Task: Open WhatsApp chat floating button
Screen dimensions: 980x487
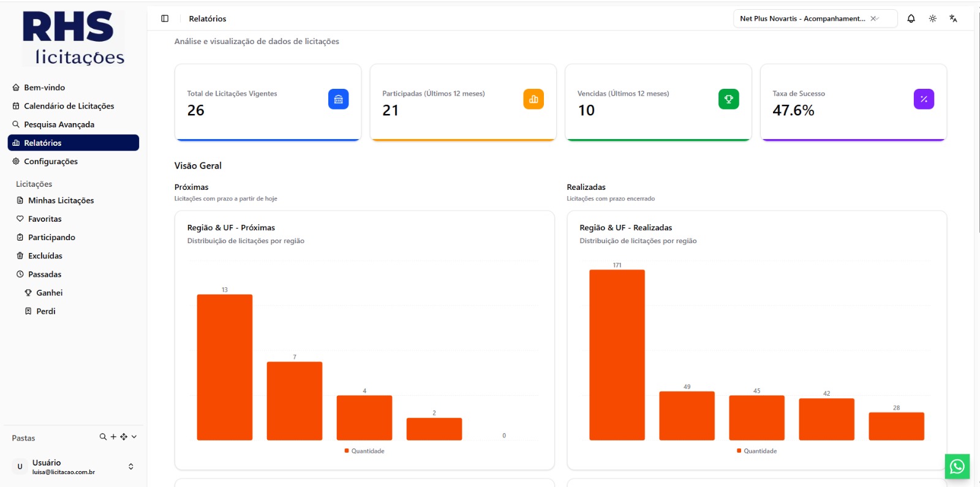Action: (x=957, y=467)
